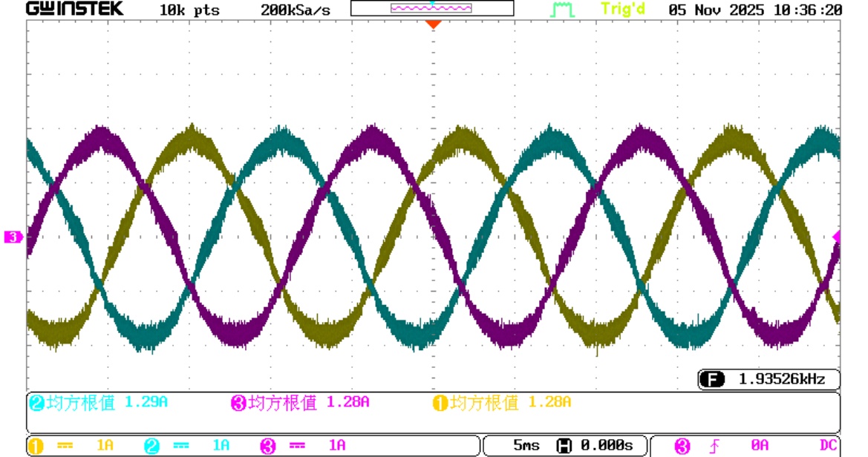Click the GW Instek logo

pyautogui.click(x=75, y=10)
